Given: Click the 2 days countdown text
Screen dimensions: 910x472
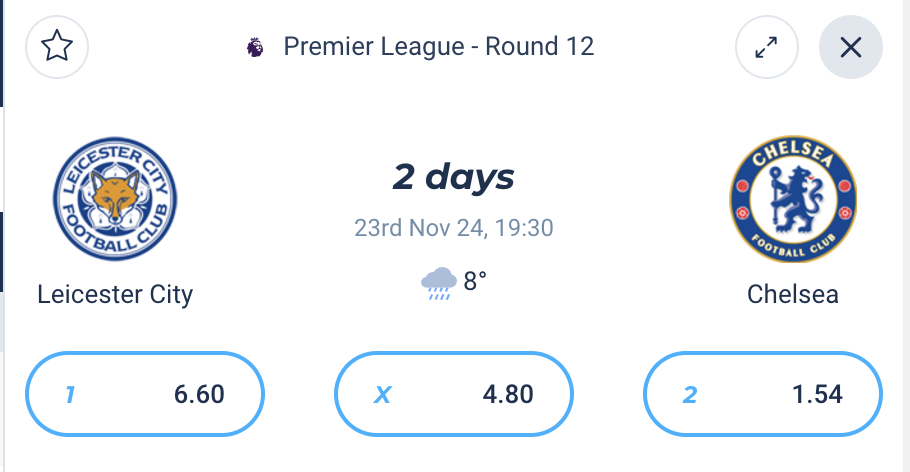Looking at the screenshot, I should [x=454, y=177].
